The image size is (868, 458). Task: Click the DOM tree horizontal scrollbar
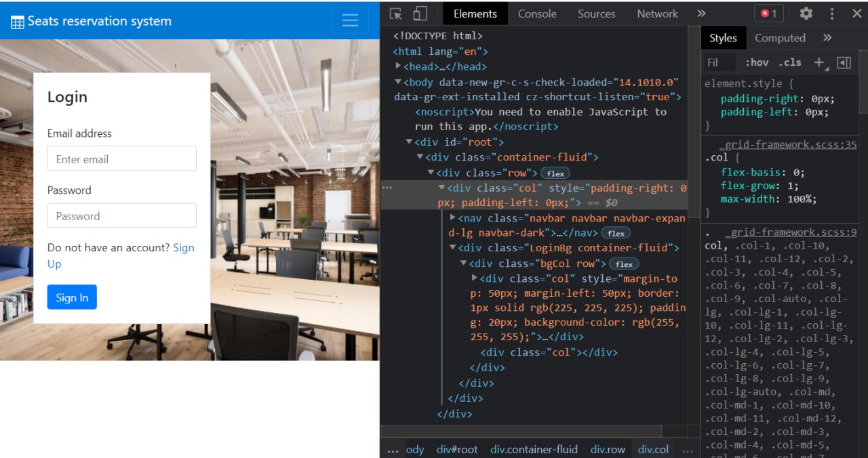point(521,431)
